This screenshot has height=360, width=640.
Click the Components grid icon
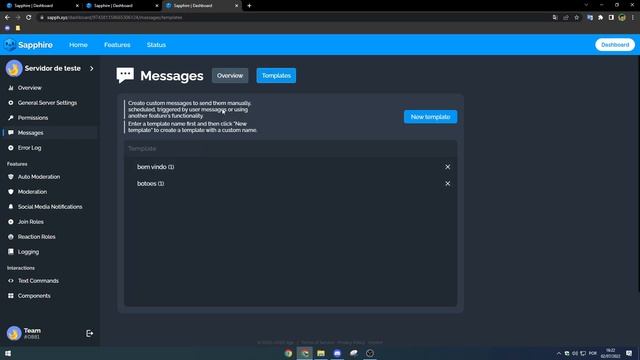(11, 296)
